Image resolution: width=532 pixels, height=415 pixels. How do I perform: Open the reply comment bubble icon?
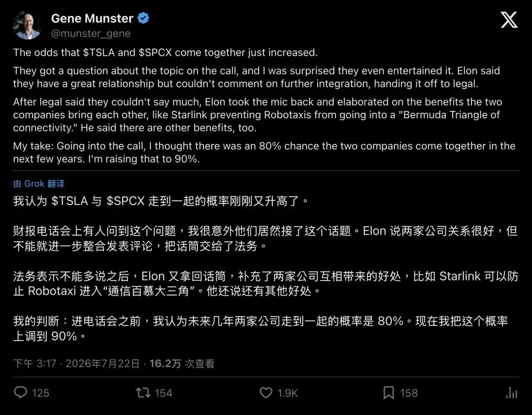coord(20,393)
